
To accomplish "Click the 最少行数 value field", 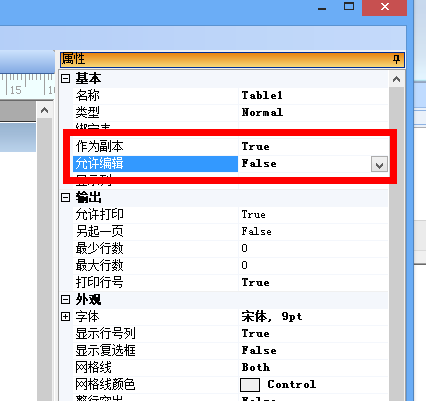I will click(313, 248).
